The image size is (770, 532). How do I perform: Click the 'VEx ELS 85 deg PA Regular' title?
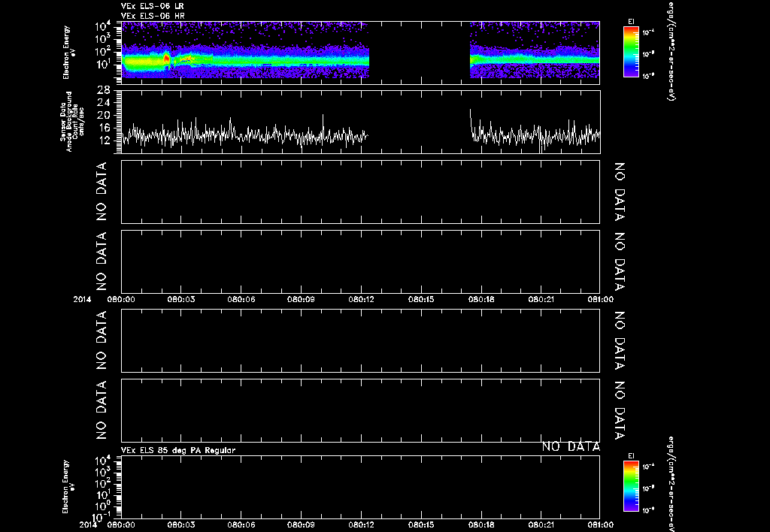tap(178, 450)
